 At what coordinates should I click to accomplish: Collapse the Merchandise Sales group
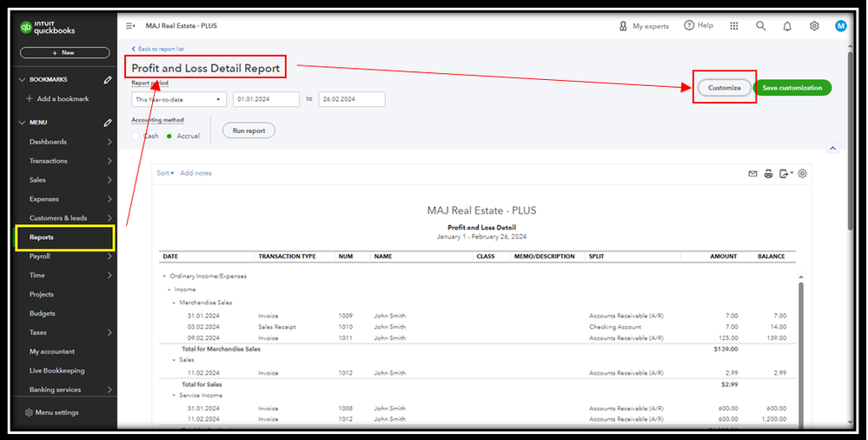click(x=174, y=303)
